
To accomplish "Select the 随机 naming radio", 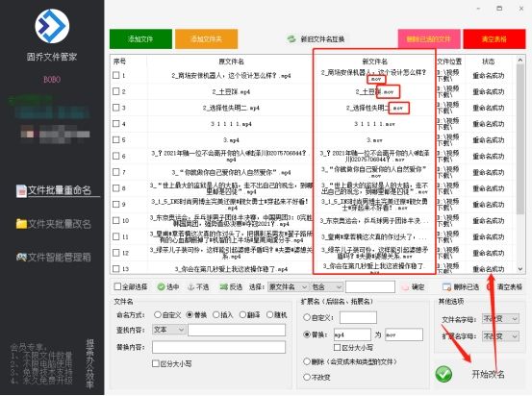I will pyautogui.click(x=269, y=314).
